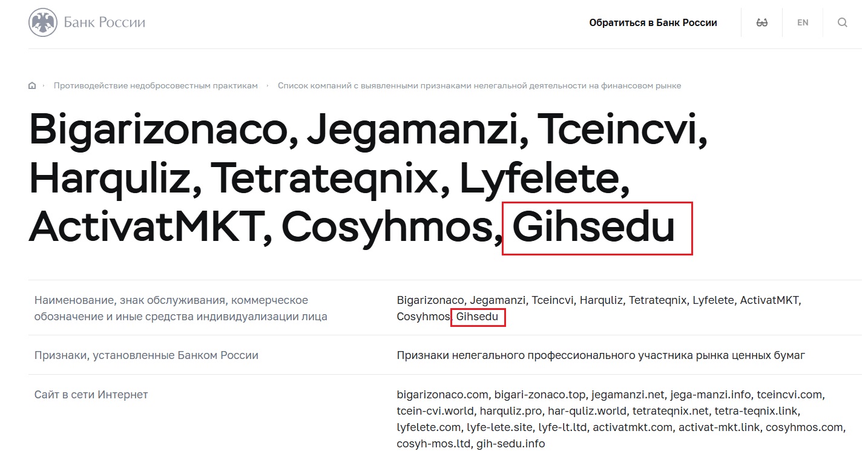Click the "Сайт в сети Интернет" label
This screenshot has width=868, height=451.
click(x=91, y=395)
